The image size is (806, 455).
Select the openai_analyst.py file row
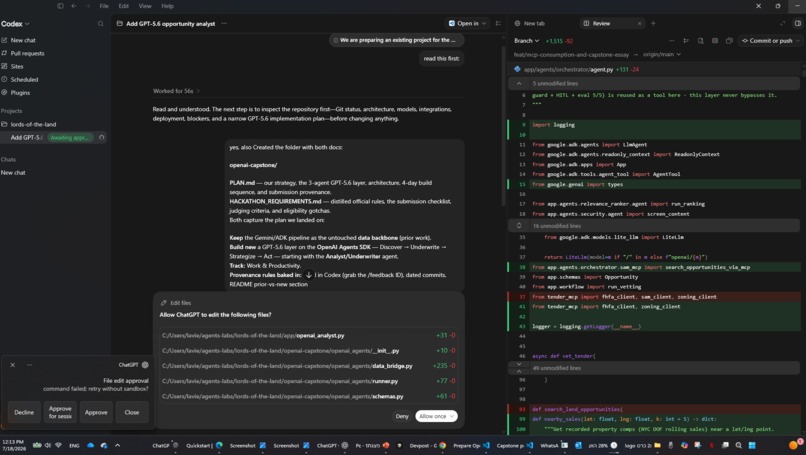click(308, 335)
